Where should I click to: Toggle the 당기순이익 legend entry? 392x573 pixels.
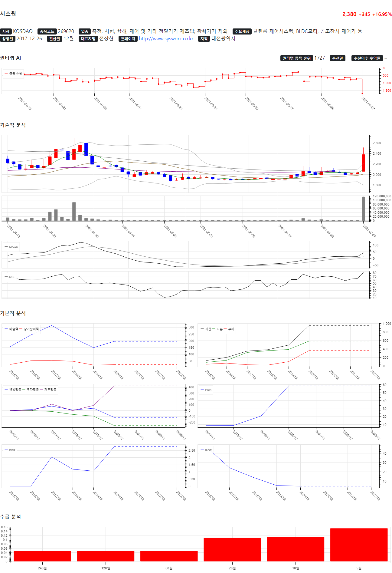29,329
